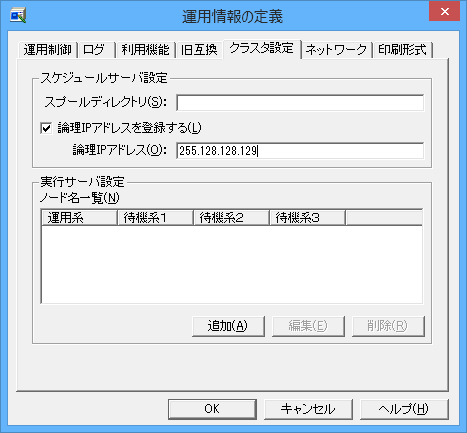The image size is (467, 433).
Task: Click the 待機系3 column header
Action: [308, 218]
